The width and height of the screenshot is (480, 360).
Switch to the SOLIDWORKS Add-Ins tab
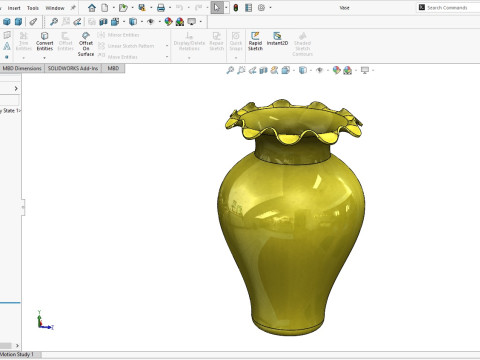[73, 68]
